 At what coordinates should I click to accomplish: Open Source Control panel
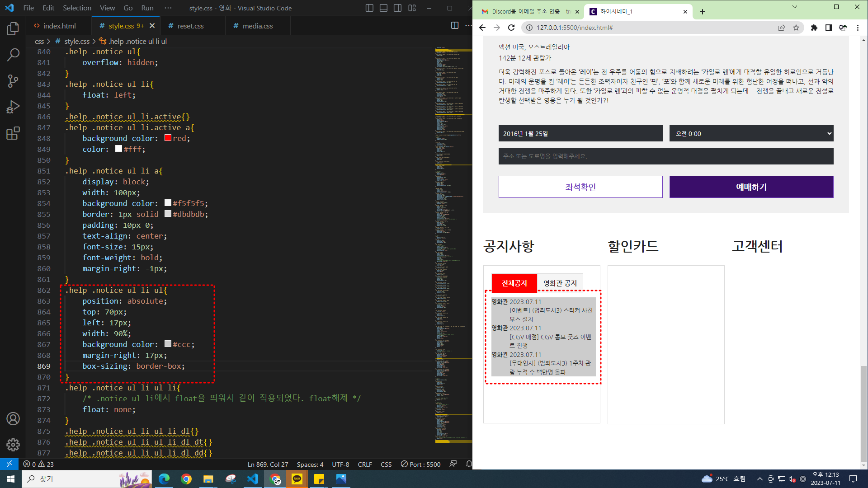click(x=13, y=81)
